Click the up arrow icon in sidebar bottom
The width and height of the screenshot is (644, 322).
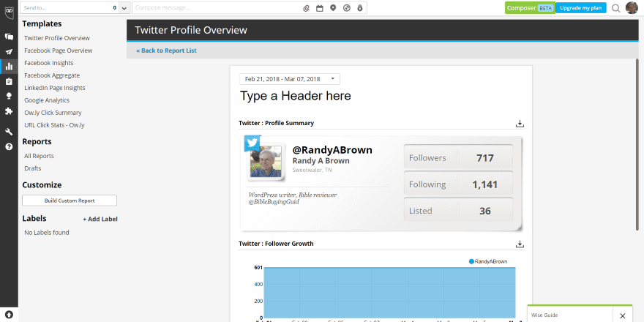[x=9, y=315]
